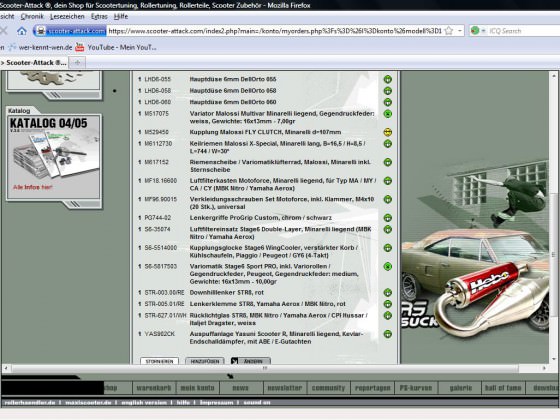Click the scooter-attack.com site identity badge
The height and width of the screenshot is (420, 560).
coord(70,31)
